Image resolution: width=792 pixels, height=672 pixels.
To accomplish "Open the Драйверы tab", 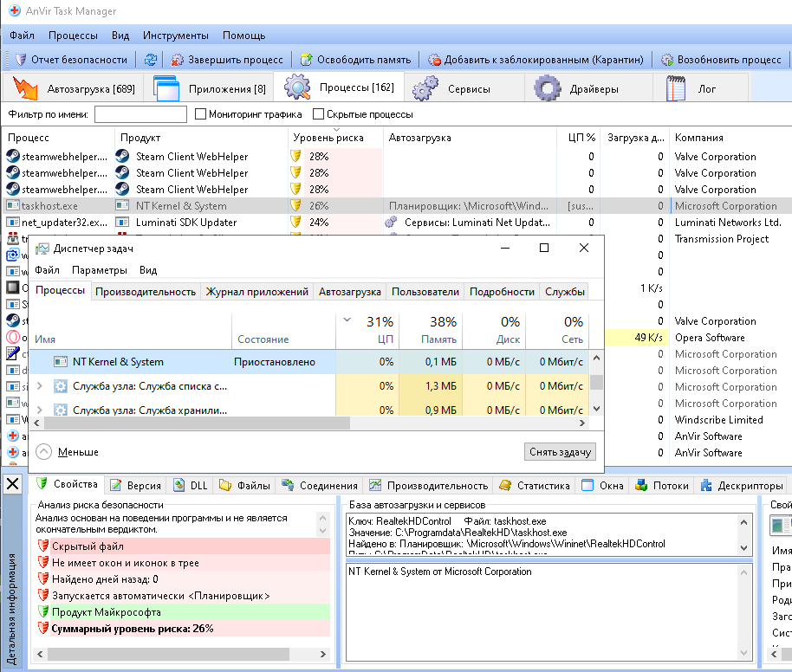I will (589, 88).
